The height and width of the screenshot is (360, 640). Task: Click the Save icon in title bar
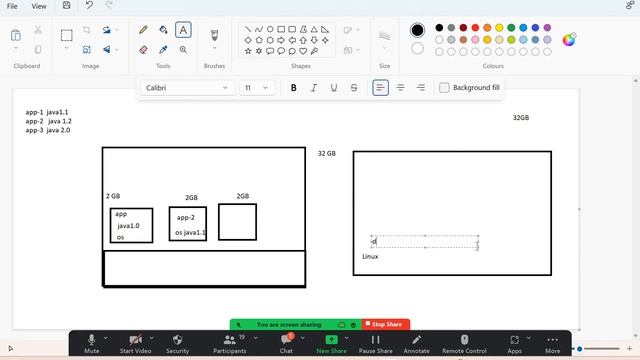[x=67, y=5]
